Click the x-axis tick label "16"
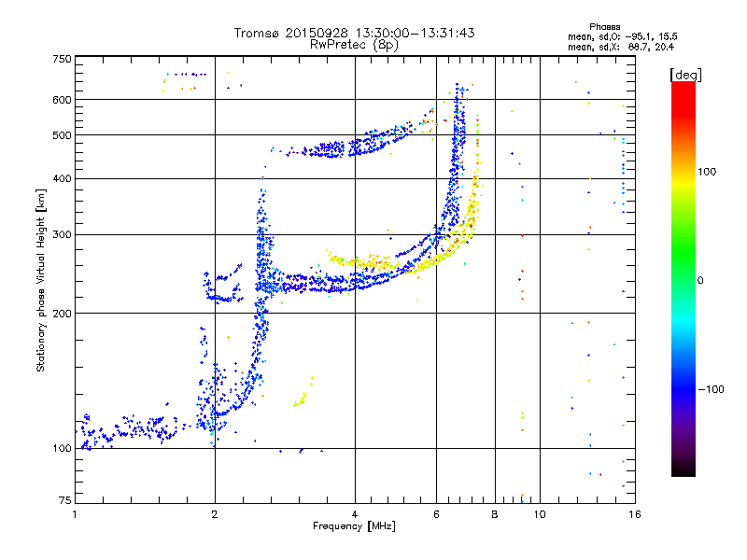Image resolution: width=747 pixels, height=560 pixels. (635, 514)
